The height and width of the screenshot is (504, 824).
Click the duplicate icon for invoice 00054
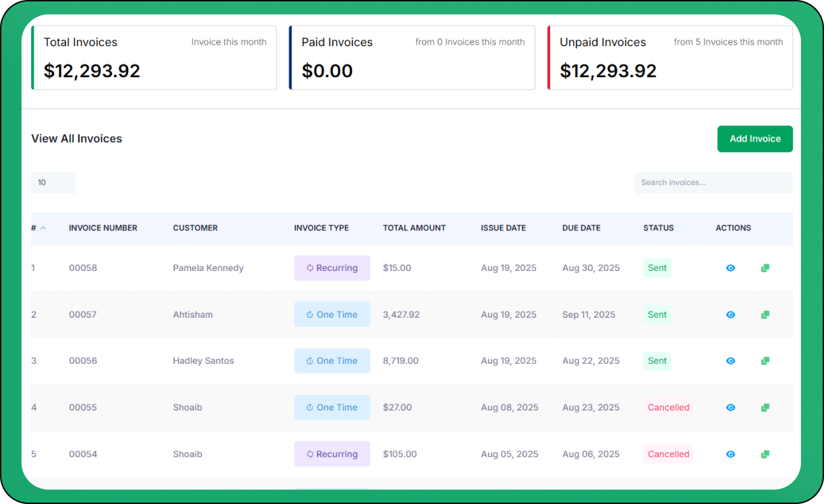point(765,455)
